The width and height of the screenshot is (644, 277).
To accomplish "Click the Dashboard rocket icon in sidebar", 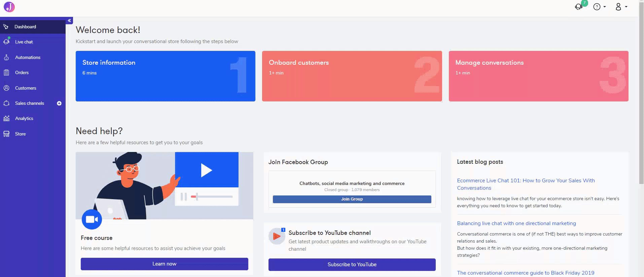I will click(x=6, y=27).
